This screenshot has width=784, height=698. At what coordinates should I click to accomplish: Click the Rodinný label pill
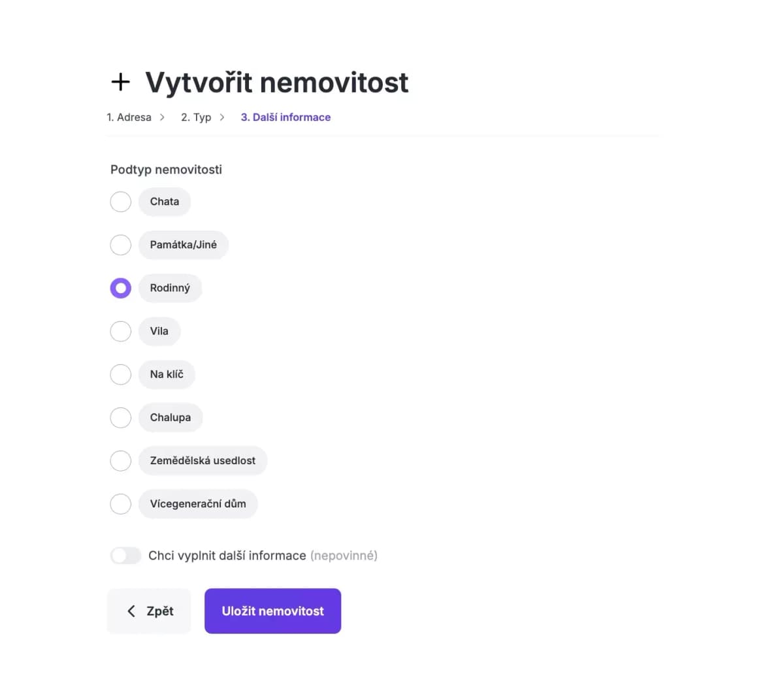170,288
